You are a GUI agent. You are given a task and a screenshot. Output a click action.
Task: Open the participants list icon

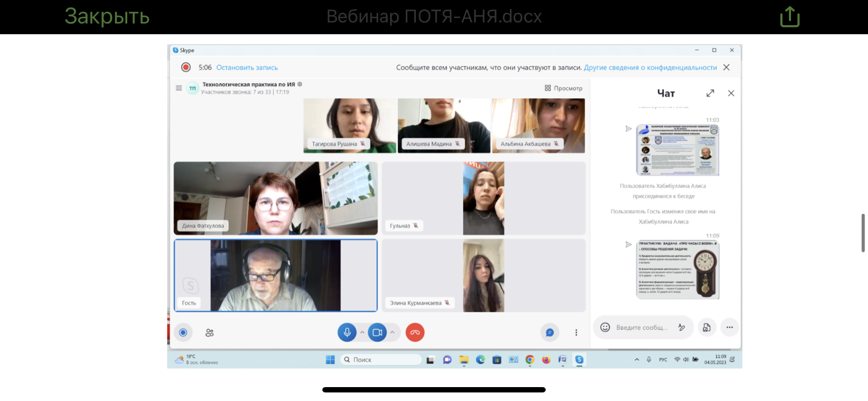[x=210, y=333]
